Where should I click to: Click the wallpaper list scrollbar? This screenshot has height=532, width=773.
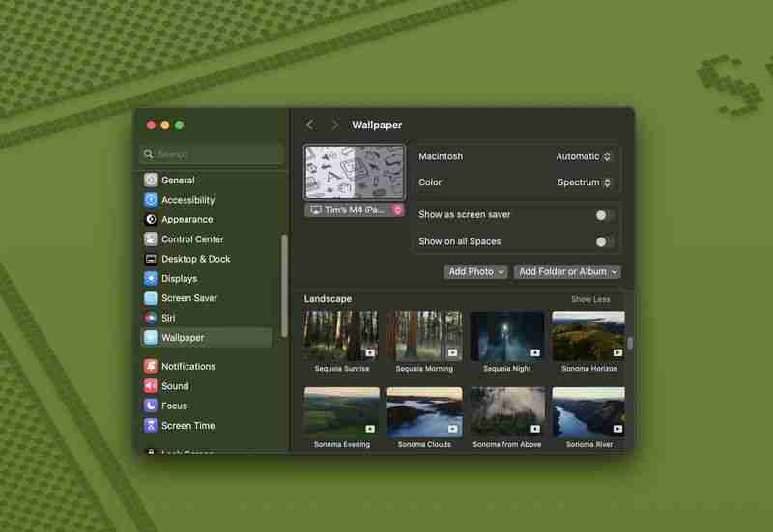630,343
